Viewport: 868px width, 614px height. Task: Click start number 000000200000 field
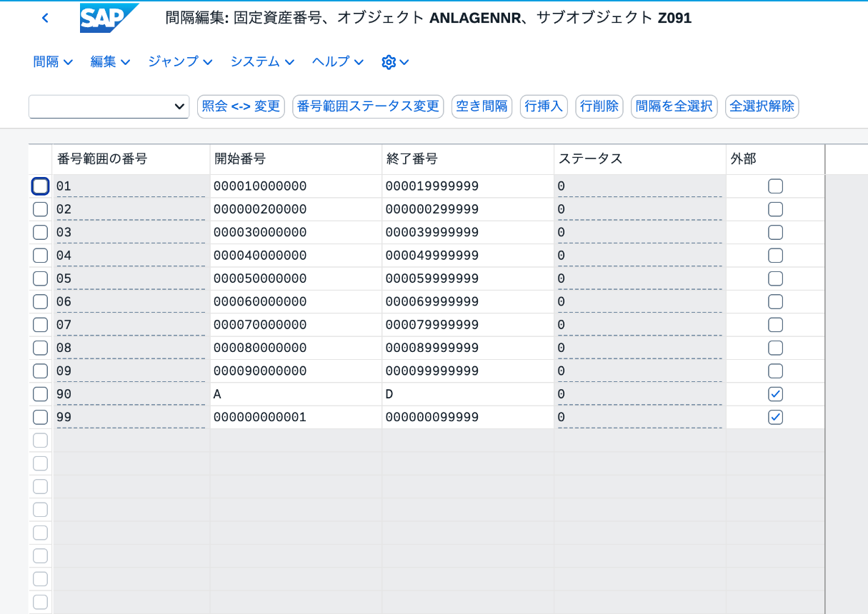coord(296,209)
